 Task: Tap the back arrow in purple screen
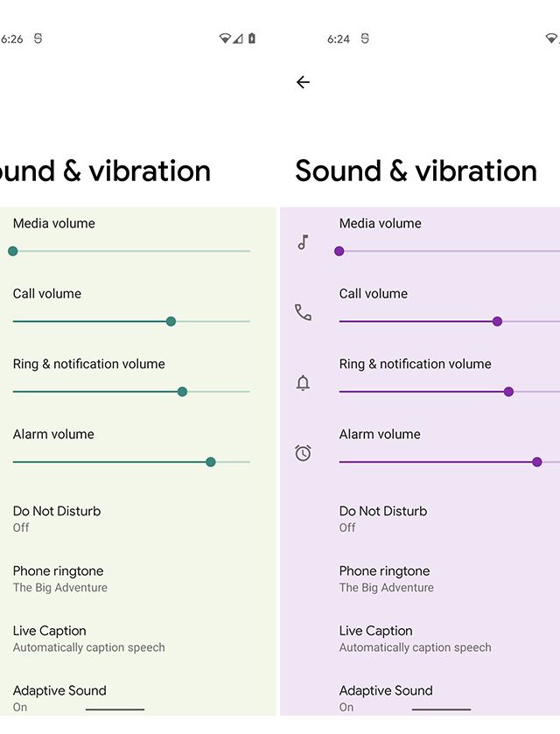(x=303, y=82)
